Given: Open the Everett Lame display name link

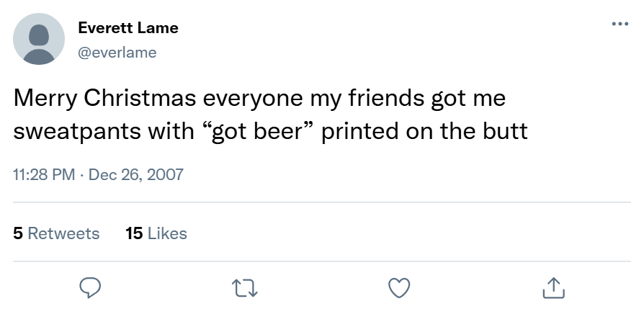Looking at the screenshot, I should pyautogui.click(x=128, y=28).
